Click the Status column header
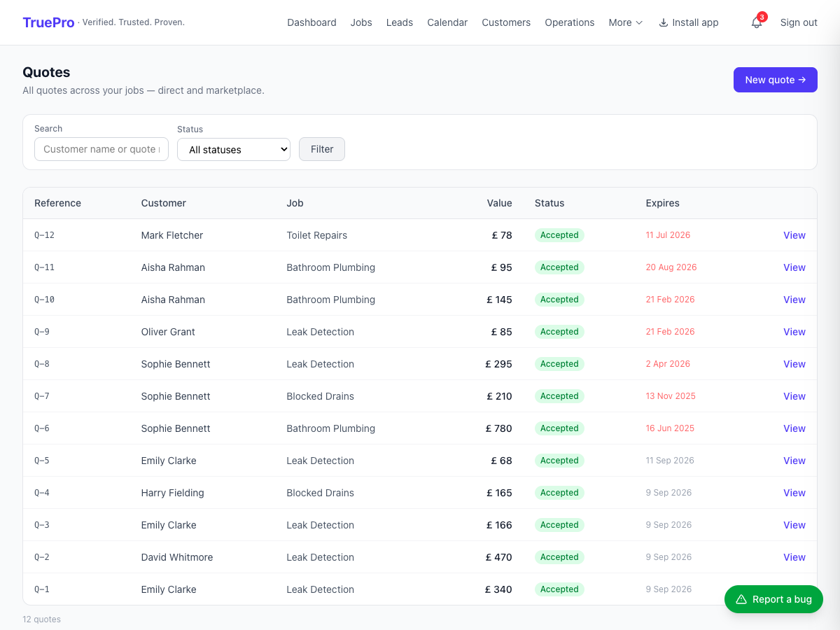The image size is (840, 630). (549, 203)
